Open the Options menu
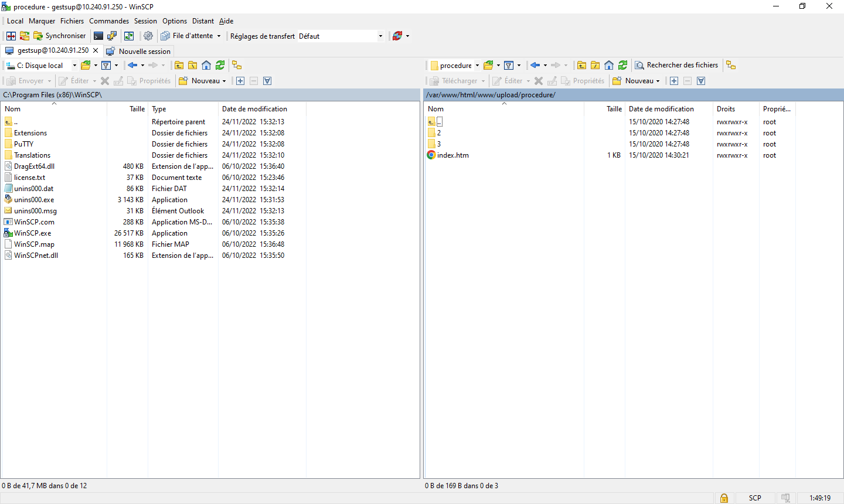The height and width of the screenshot is (504, 844). pos(175,21)
